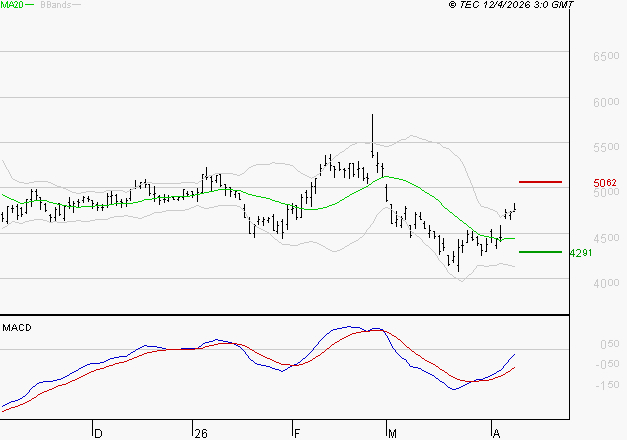Click the -150 level on MACD axis

[606, 383]
